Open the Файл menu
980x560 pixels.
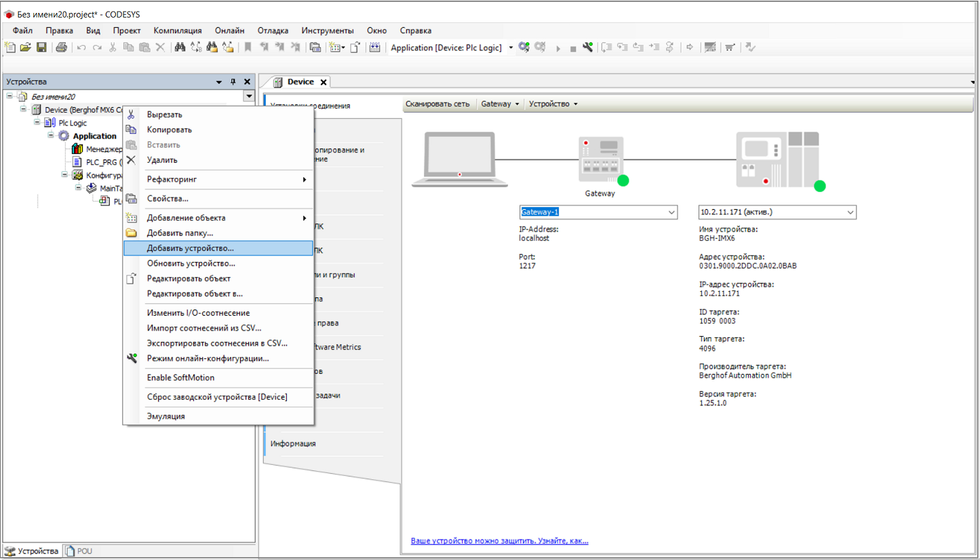[22, 31]
